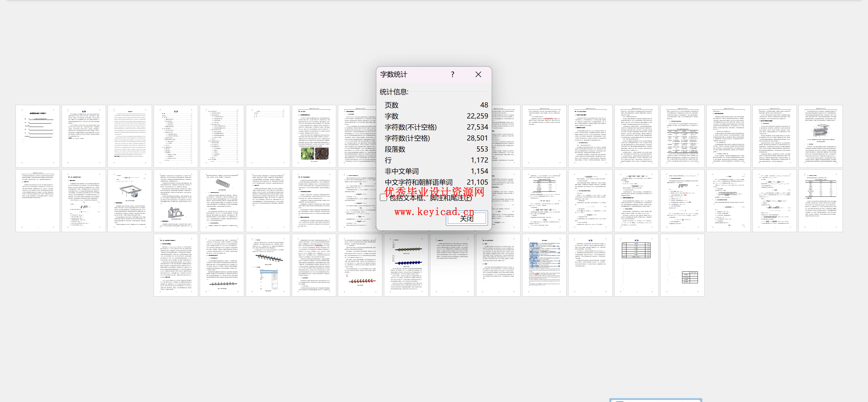Select the 字数 count 22,259
Viewport: 868px width, 402px height.
[x=477, y=116]
